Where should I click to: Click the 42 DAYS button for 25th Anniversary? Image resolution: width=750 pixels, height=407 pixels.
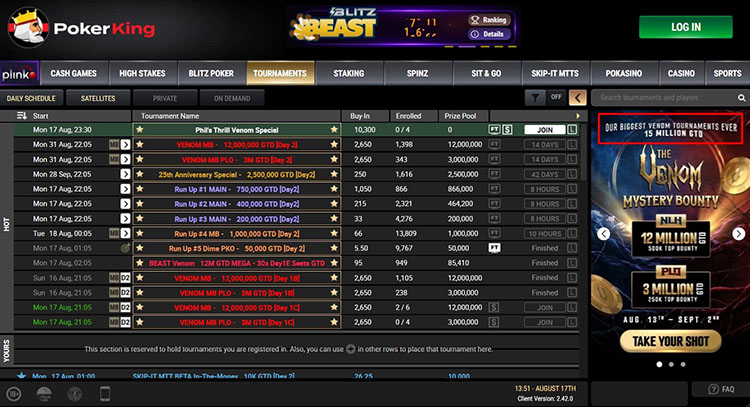tap(544, 174)
